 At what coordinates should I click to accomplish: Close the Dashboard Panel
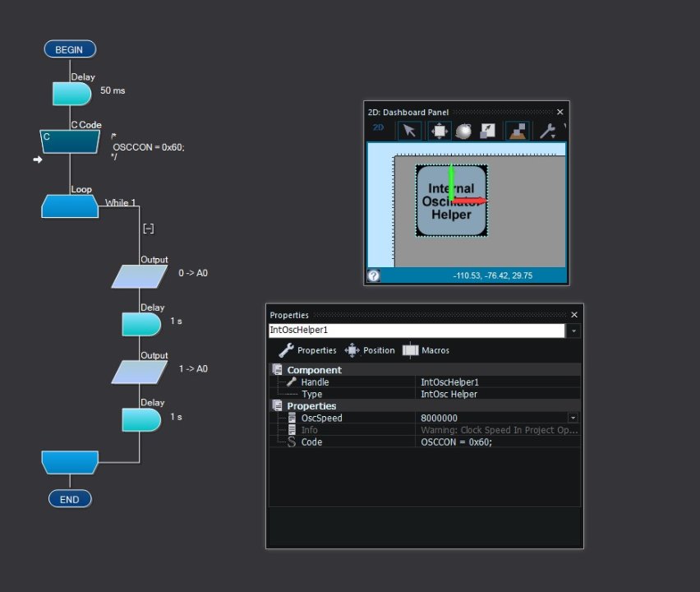coord(560,112)
